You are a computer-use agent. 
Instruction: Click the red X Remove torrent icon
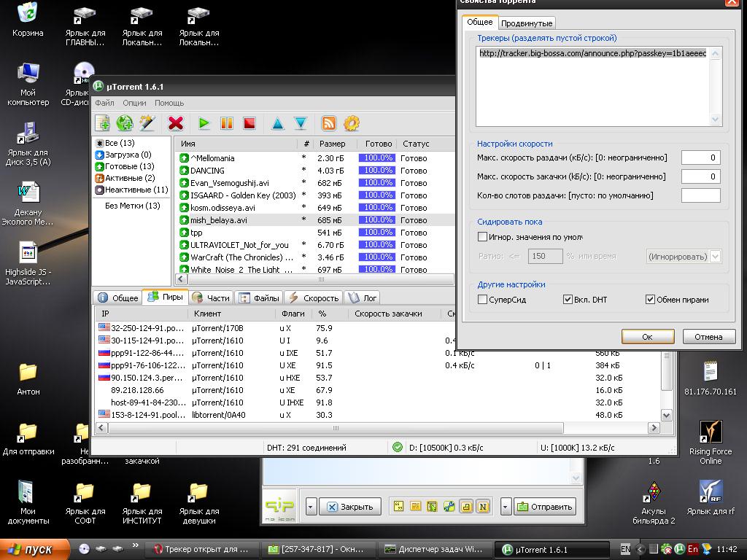coord(176,123)
